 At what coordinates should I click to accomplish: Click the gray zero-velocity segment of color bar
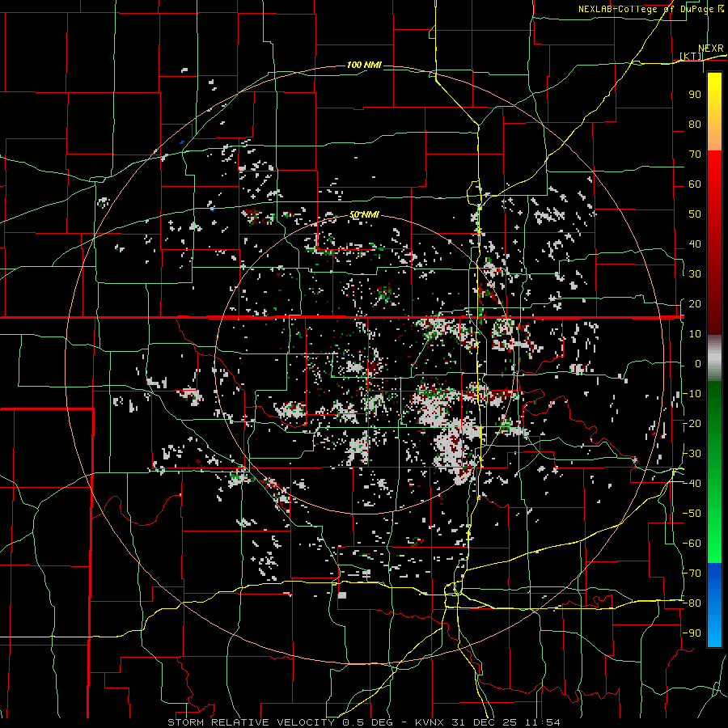pos(714,358)
